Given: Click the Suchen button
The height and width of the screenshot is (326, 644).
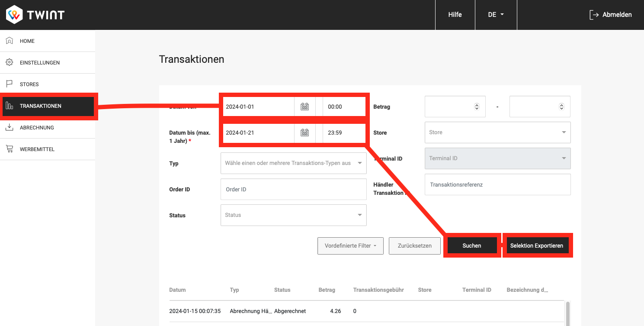Looking at the screenshot, I should pyautogui.click(x=471, y=245).
